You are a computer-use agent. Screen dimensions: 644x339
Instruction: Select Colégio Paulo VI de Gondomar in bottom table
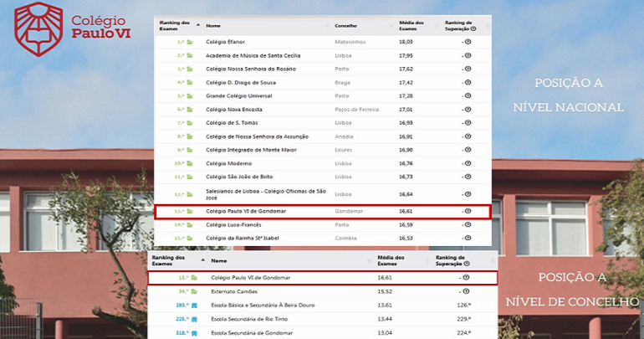tap(251, 278)
